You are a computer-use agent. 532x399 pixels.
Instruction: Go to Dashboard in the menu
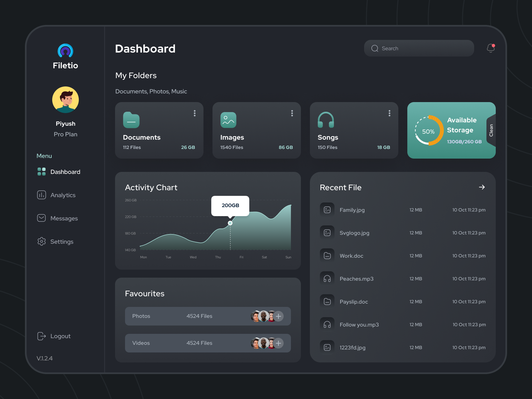tap(59, 172)
